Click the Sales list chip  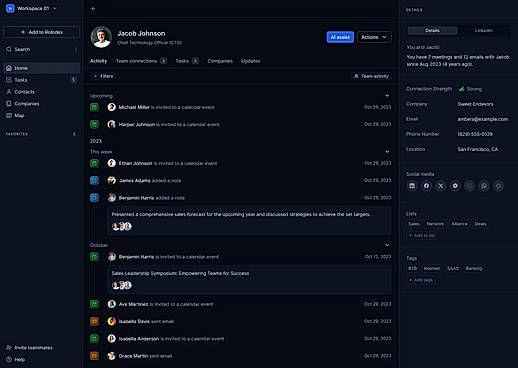(414, 224)
